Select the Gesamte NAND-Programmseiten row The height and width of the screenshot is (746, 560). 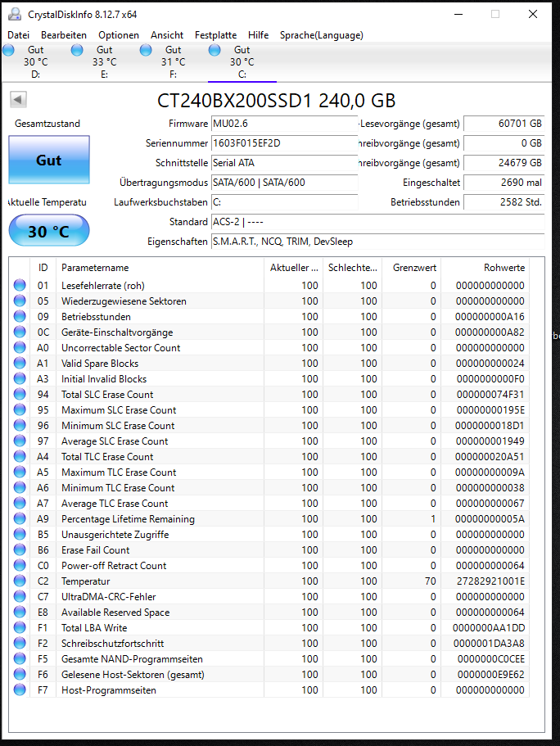(269, 659)
